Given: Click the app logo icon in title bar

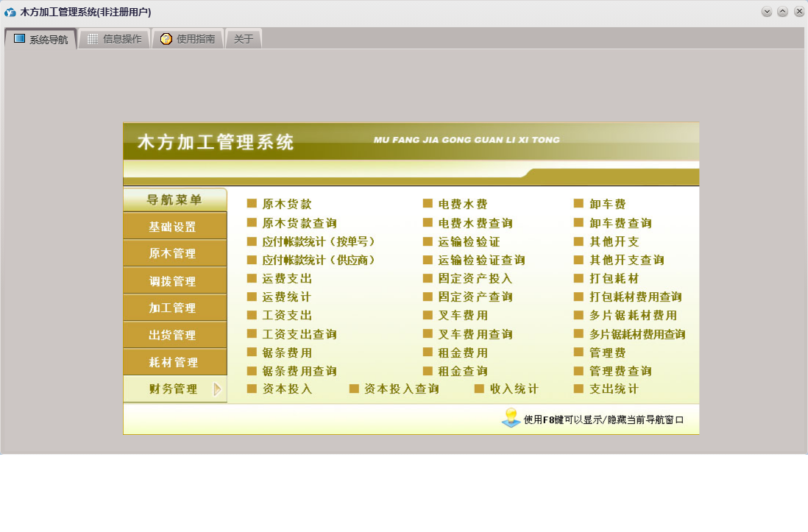Looking at the screenshot, I should [x=10, y=13].
